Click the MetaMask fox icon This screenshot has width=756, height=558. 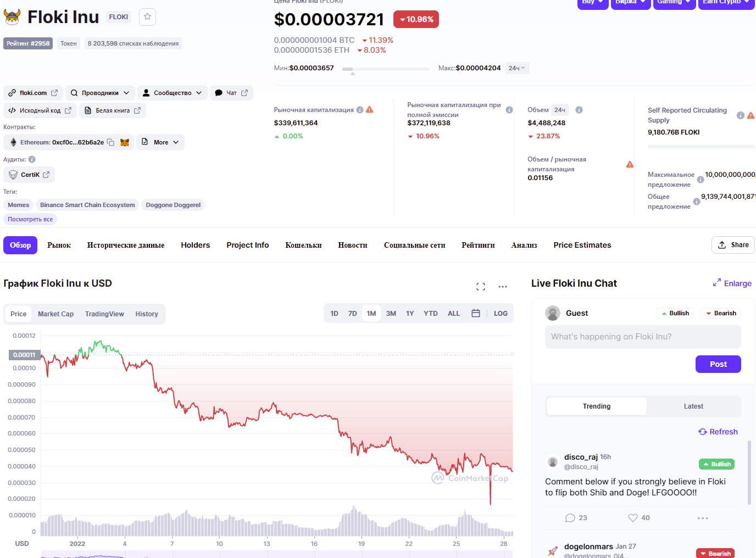(125, 142)
